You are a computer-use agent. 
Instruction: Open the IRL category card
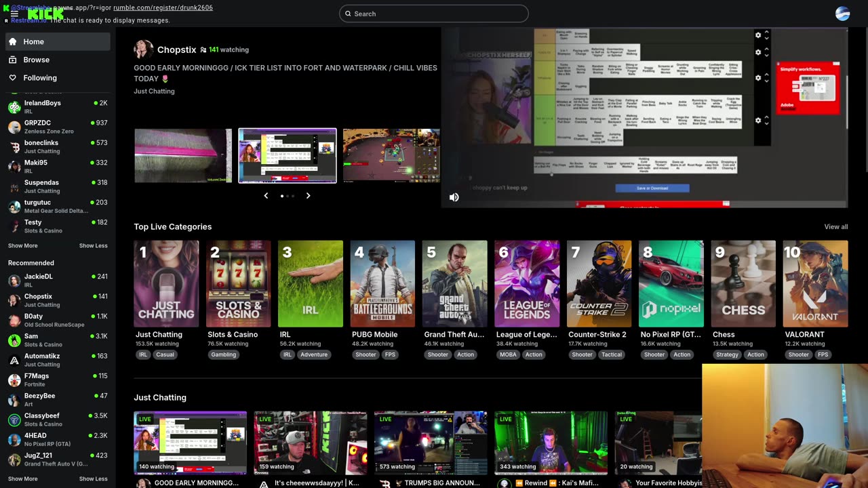coord(311,284)
